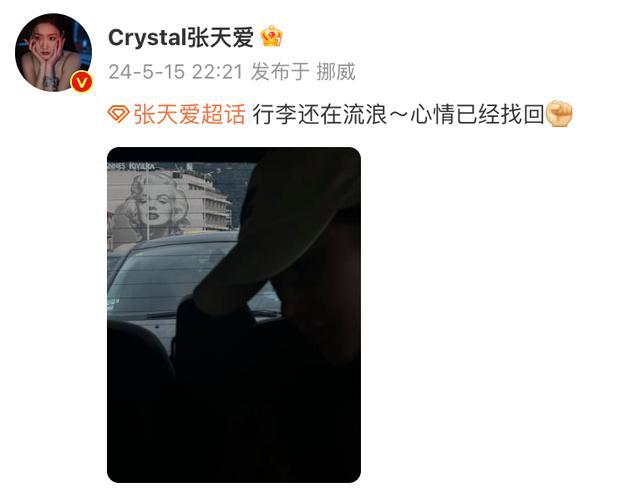This screenshot has width=640, height=493.
Task: Click the post text 行李还在流浪
Action: coord(320,114)
